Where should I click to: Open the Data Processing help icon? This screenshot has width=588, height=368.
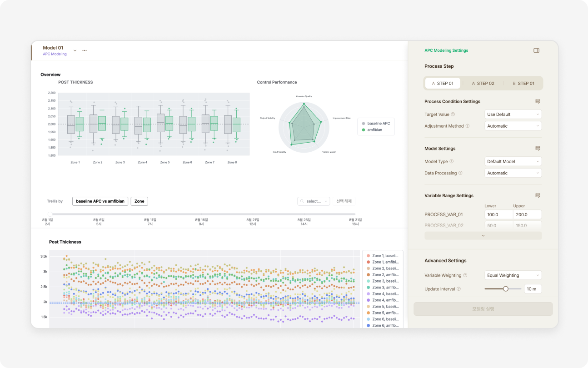(460, 173)
